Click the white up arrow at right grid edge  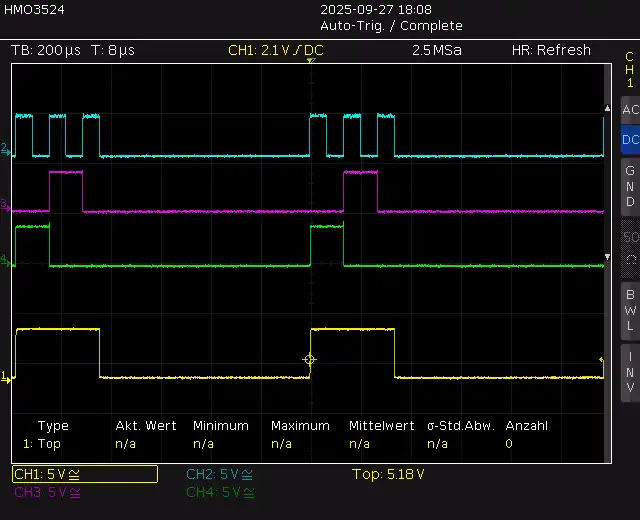click(x=606, y=107)
